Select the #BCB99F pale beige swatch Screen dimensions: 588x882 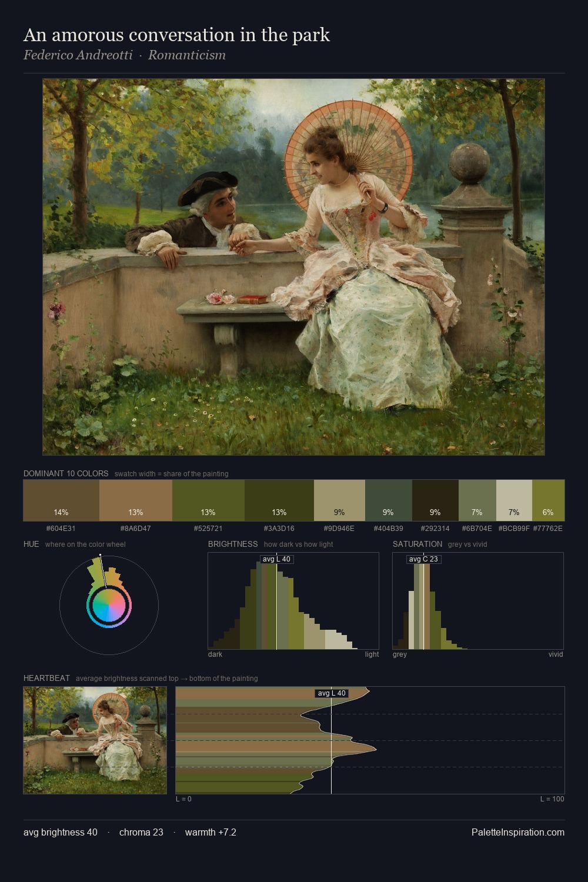(x=514, y=500)
